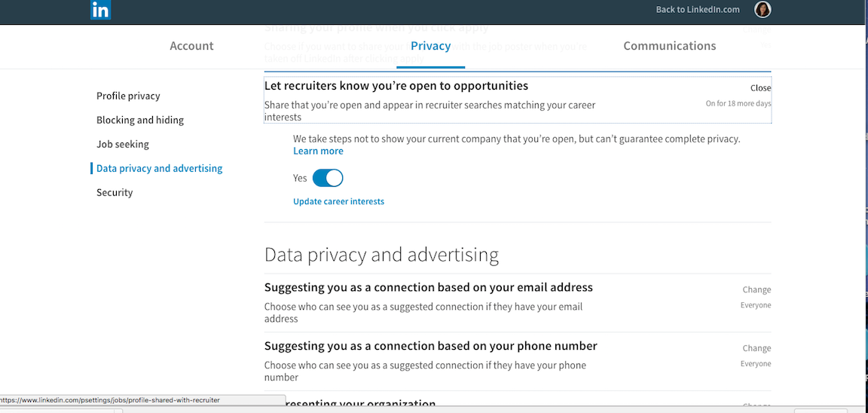Screen dimensions: 868x413
Task: Expand Change for email address suggestions
Action: coord(756,289)
